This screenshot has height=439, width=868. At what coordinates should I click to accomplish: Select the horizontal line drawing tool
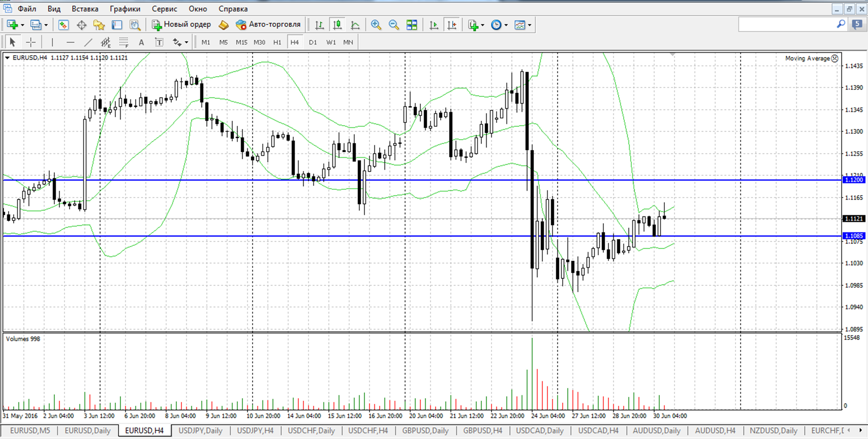70,42
